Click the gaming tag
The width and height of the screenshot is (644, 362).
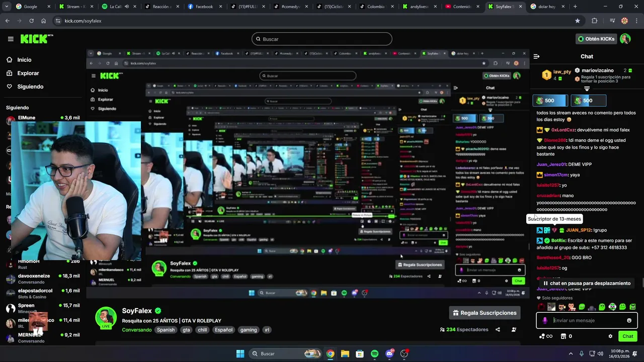(x=249, y=330)
